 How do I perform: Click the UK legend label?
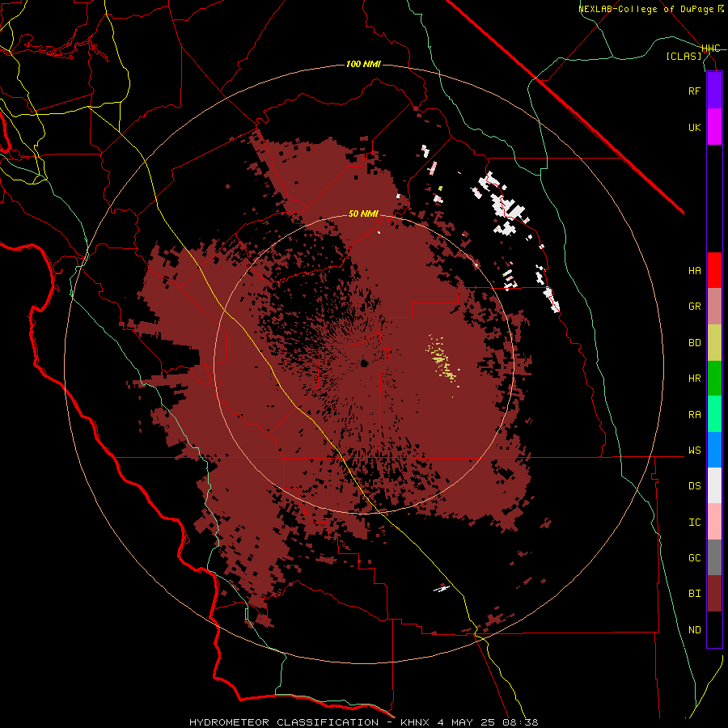(694, 127)
